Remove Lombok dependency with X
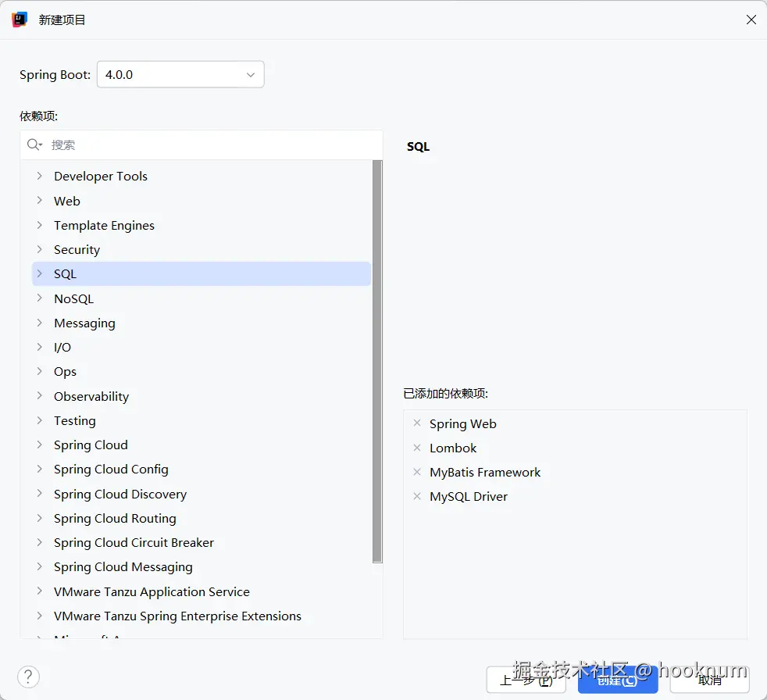 [x=417, y=448]
